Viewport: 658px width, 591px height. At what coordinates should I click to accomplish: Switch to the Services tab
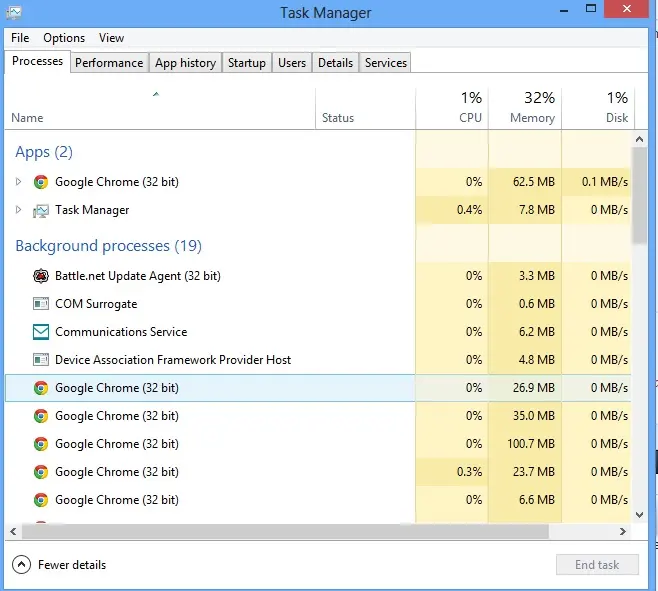coord(386,63)
